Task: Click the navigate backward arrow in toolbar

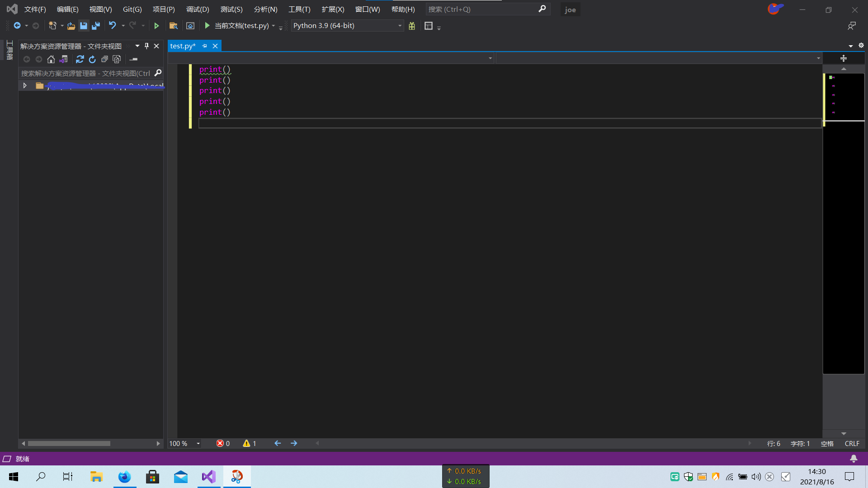Action: click(x=17, y=26)
